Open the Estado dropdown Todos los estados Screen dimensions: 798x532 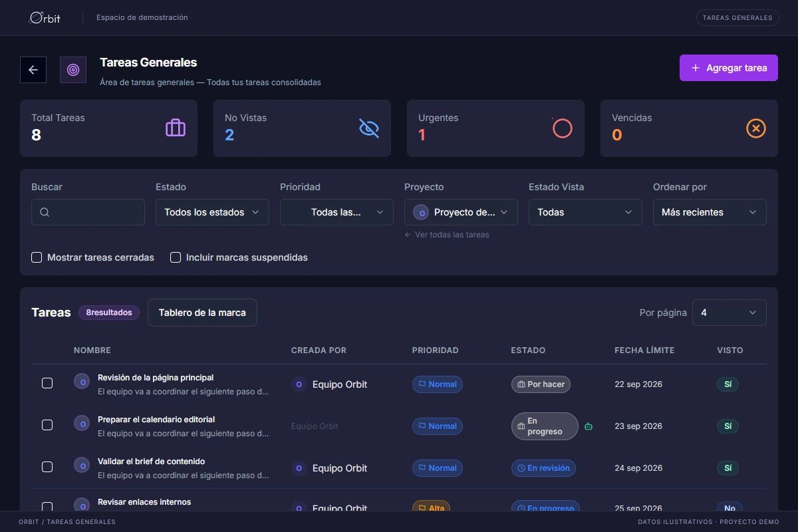[x=212, y=212]
